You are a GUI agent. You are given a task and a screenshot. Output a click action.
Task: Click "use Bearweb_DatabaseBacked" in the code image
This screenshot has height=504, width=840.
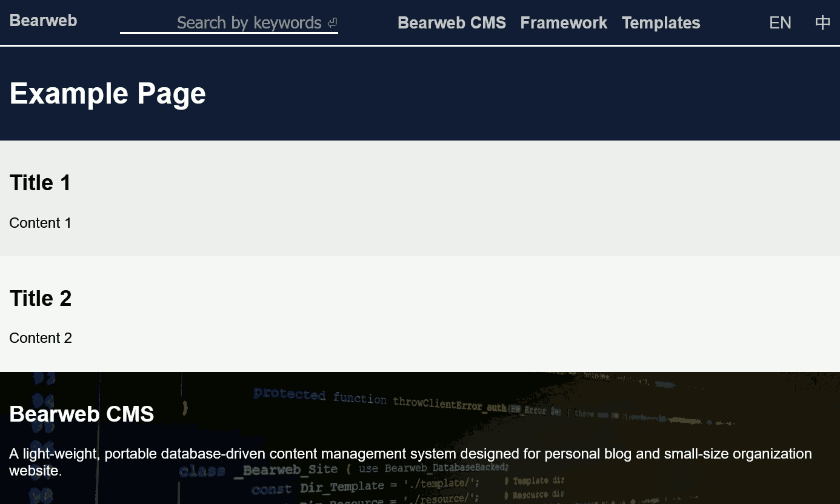(433, 468)
